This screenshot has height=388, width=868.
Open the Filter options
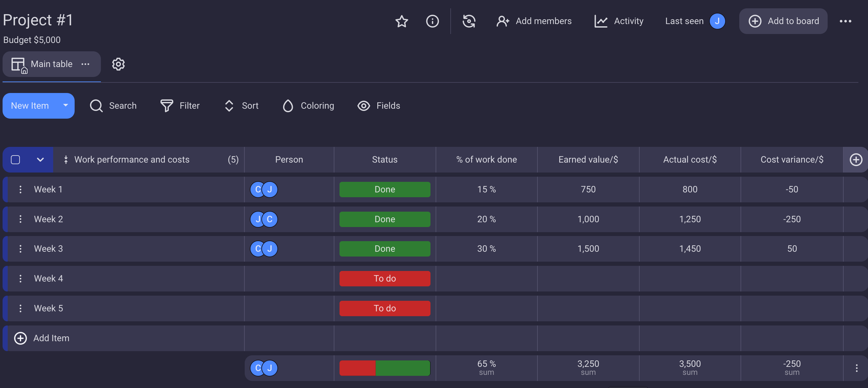tap(180, 105)
